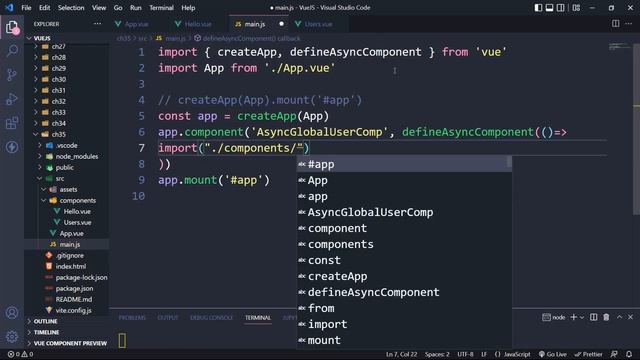Open the Customize Layout icon
This screenshot has width=640, height=360.
[x=576, y=8]
